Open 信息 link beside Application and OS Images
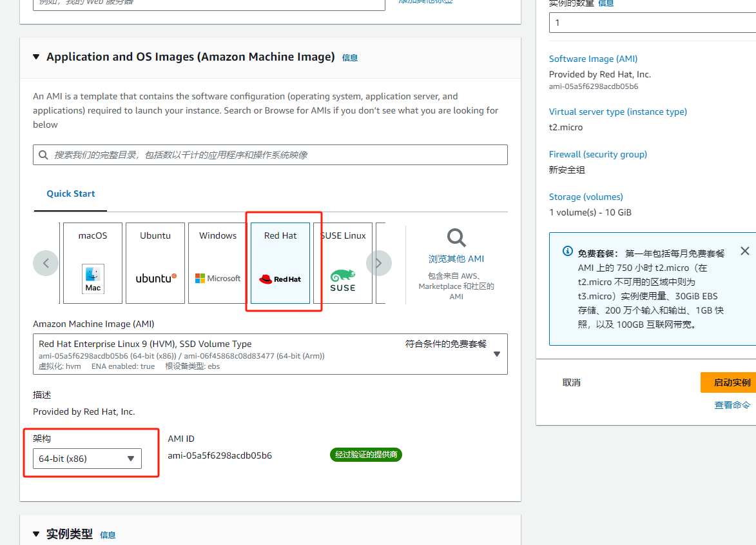This screenshot has width=756, height=545. point(349,58)
